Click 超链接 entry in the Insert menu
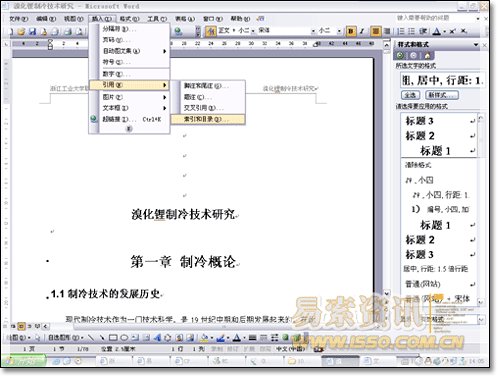The height and width of the screenshot is (378, 500). (129, 119)
